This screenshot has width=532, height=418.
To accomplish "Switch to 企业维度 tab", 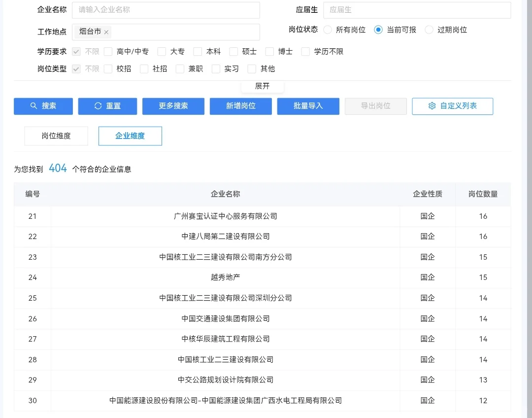I will click(130, 136).
